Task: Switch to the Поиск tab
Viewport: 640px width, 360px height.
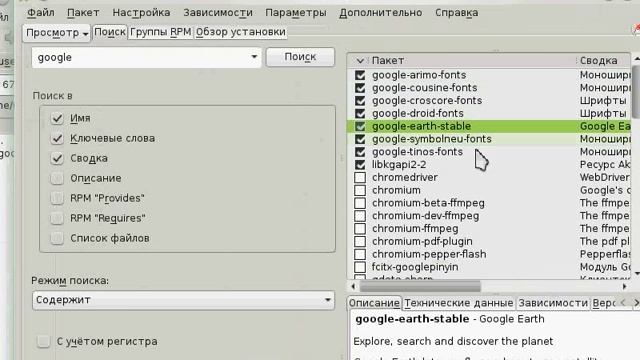Action: [x=110, y=32]
